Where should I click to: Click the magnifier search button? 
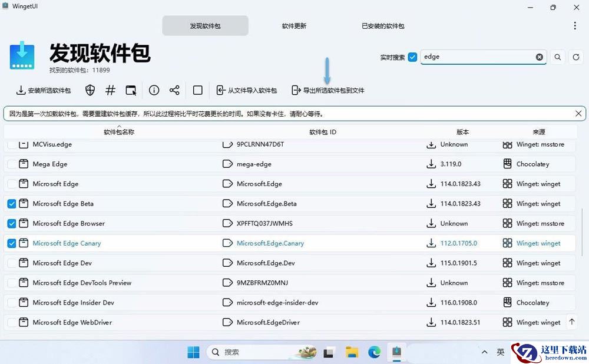pos(557,57)
